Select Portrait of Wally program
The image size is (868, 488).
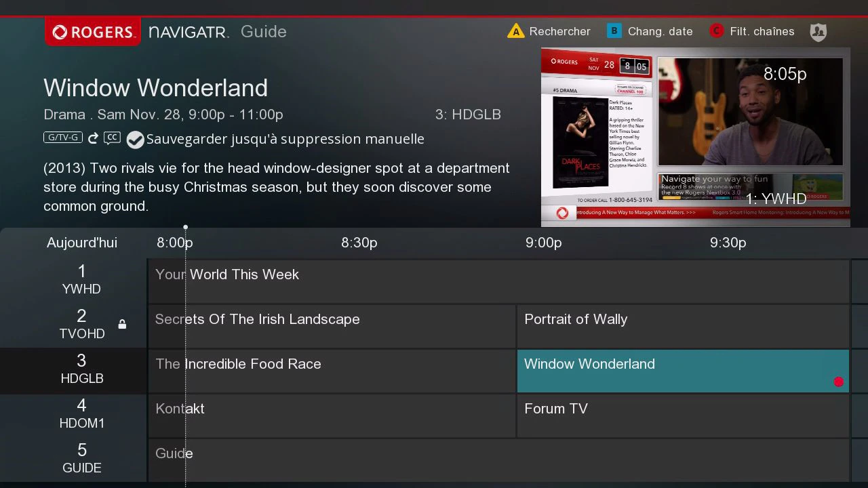click(x=683, y=326)
